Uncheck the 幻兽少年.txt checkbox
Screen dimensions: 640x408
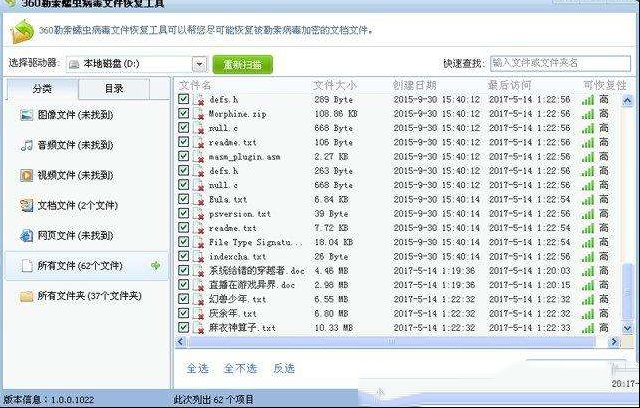[x=183, y=299]
